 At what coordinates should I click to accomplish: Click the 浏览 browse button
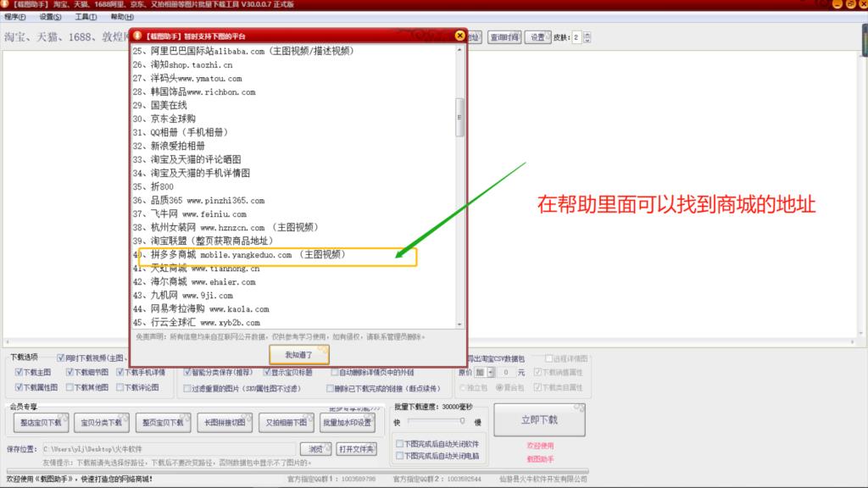click(315, 449)
